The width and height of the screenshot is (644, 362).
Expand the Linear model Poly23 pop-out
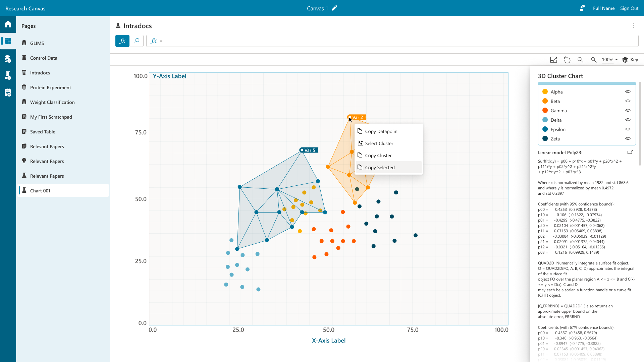point(630,152)
